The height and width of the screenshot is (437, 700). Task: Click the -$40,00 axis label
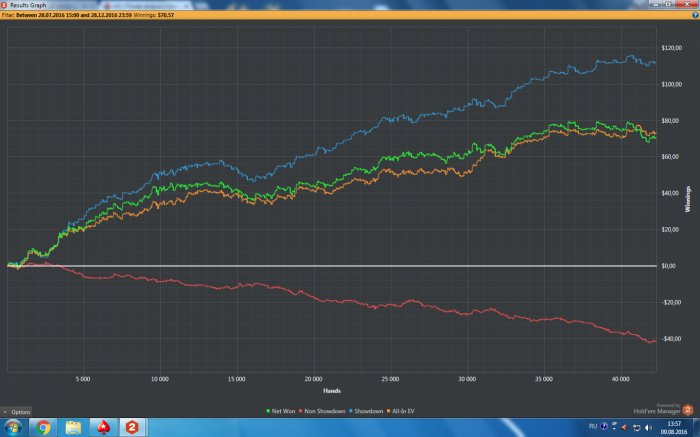[672, 338]
